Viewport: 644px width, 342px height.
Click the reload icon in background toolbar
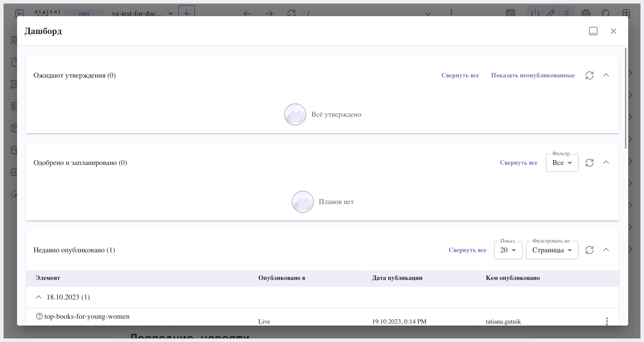[291, 13]
